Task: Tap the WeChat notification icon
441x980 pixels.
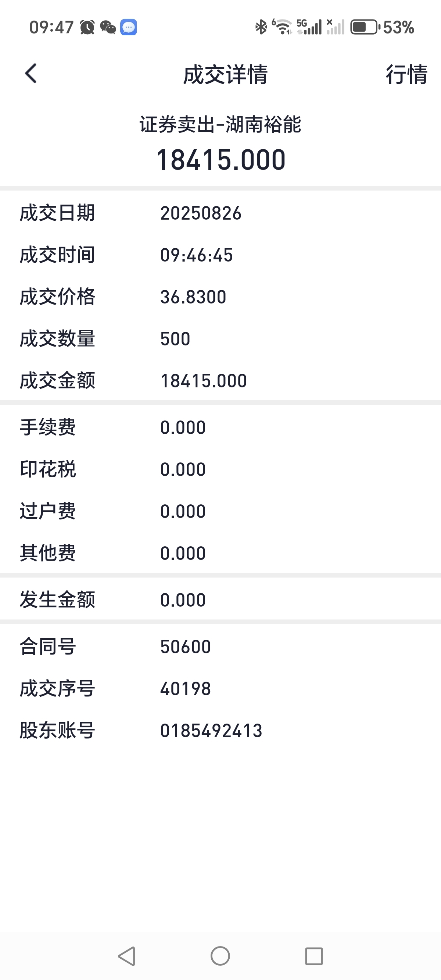Action: click(108, 27)
